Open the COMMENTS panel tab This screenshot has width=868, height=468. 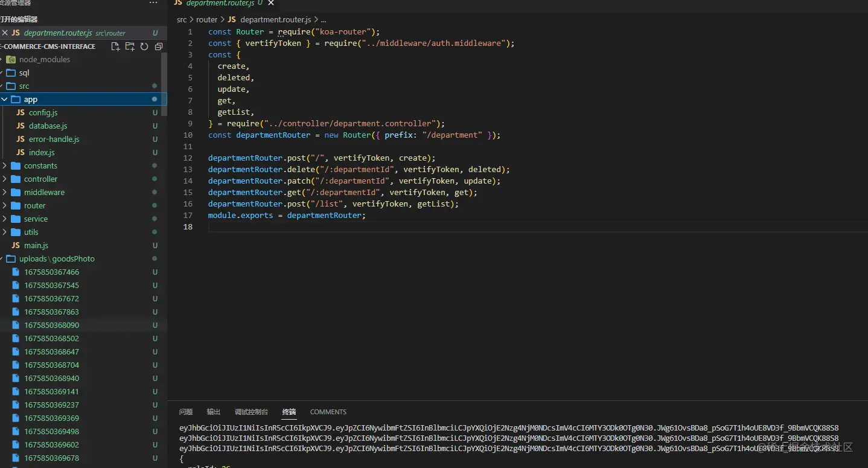click(328, 412)
